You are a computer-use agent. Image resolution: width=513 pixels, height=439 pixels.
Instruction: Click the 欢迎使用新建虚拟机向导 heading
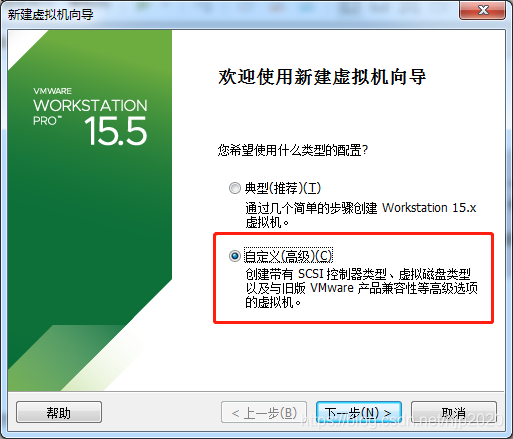click(x=322, y=77)
